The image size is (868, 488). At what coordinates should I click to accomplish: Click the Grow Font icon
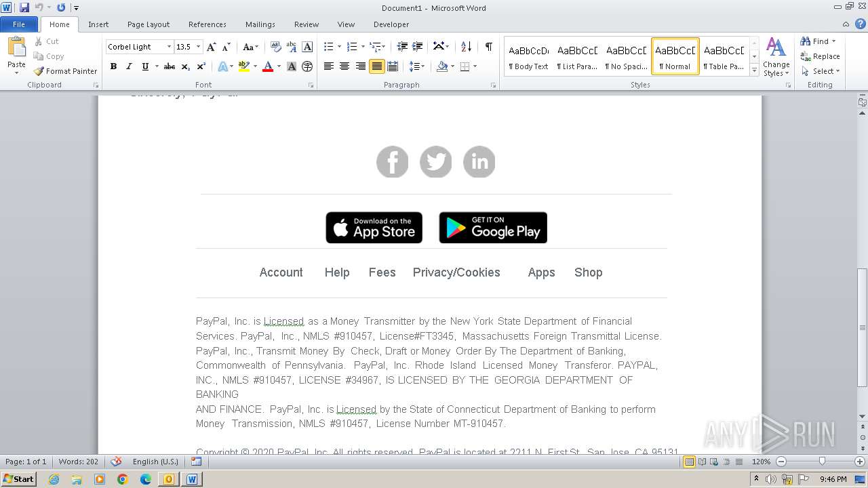coord(212,47)
